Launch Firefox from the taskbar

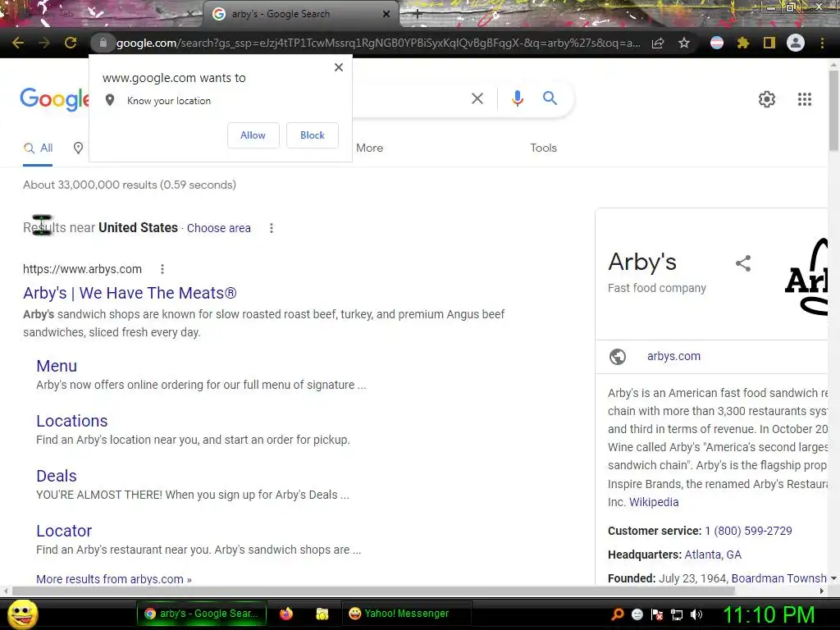(286, 614)
